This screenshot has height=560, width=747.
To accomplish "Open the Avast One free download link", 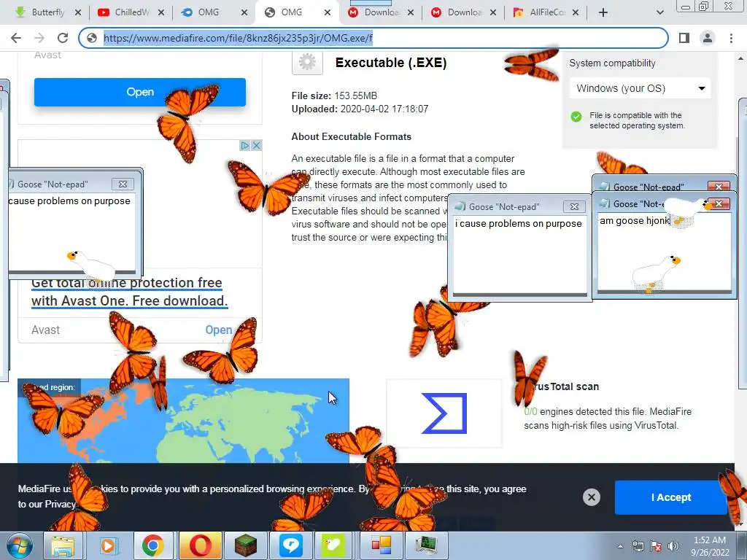I will 129,292.
